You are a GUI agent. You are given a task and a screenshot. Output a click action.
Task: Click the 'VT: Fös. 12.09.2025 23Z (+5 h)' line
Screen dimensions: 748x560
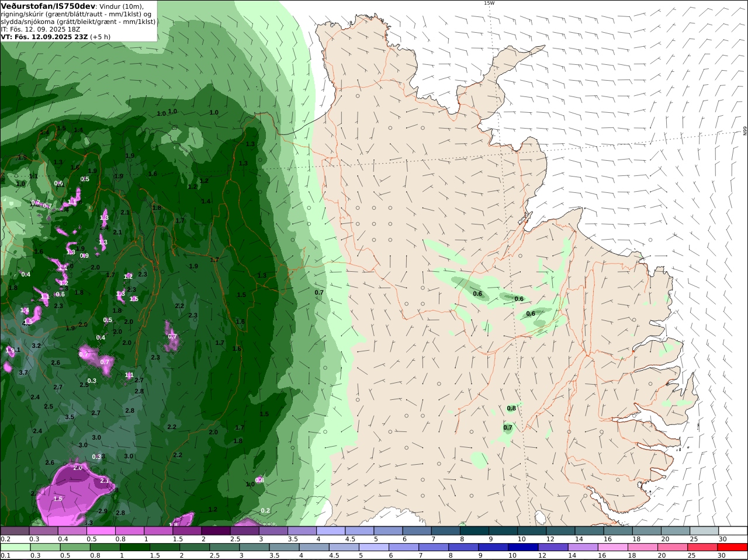click(x=56, y=36)
